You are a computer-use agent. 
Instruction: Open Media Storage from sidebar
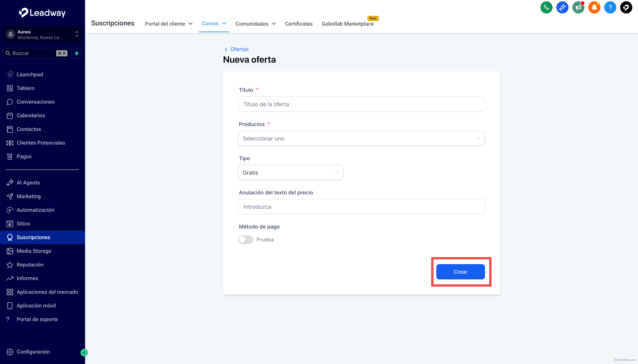(34, 251)
